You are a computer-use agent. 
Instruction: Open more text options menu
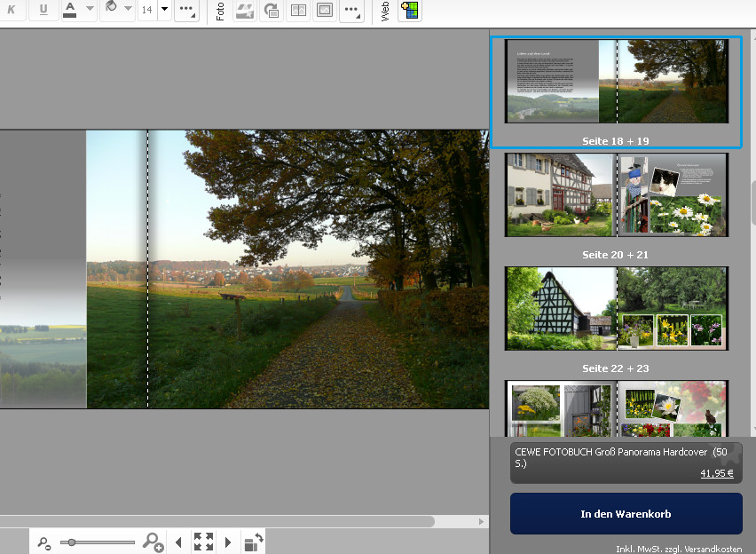pos(186,11)
